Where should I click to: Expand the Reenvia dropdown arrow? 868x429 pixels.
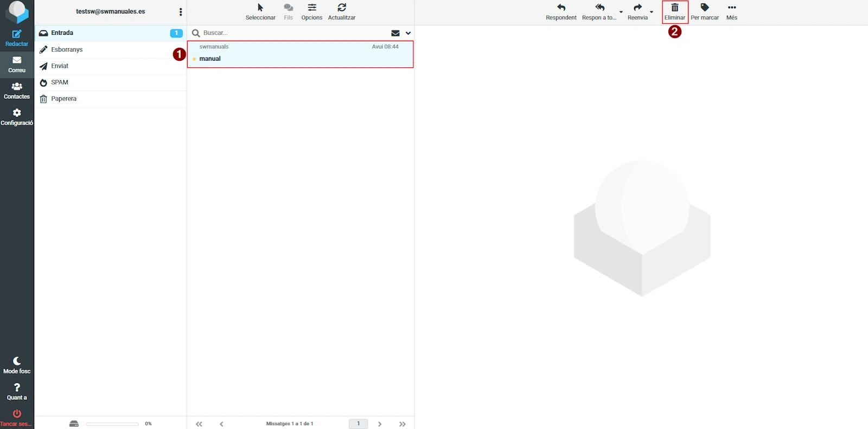652,12
